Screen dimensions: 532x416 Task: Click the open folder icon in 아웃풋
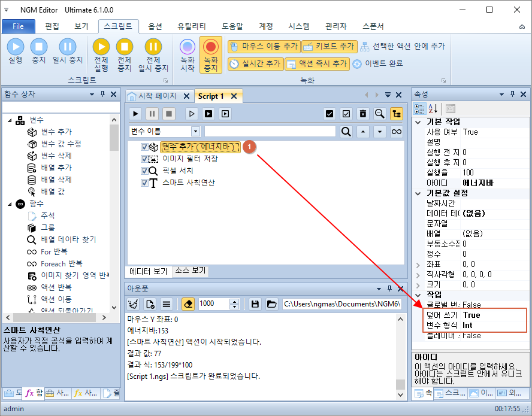(x=272, y=304)
